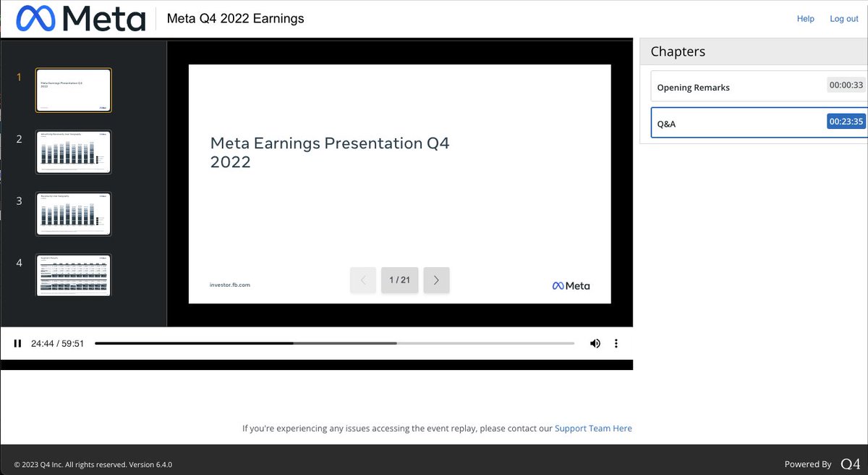Select slide 4 thumbnail
Image resolution: width=868 pixels, height=475 pixels.
pos(73,275)
